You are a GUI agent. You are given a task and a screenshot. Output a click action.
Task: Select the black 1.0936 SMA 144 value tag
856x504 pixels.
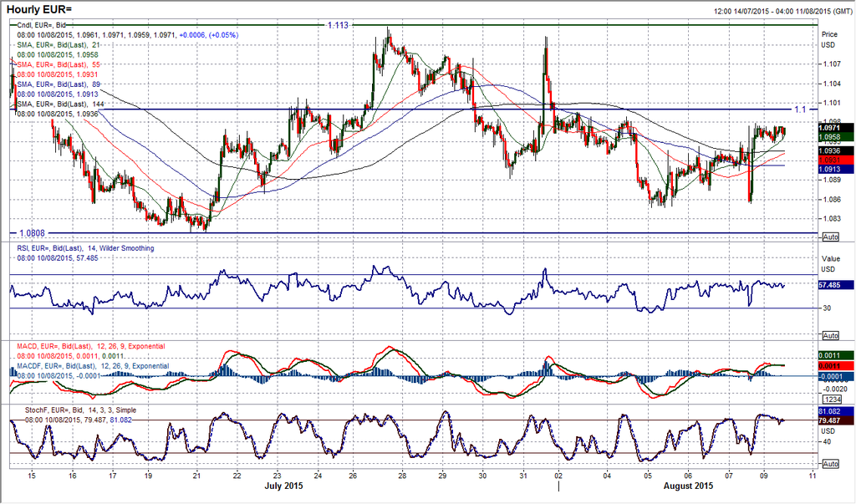click(836, 150)
